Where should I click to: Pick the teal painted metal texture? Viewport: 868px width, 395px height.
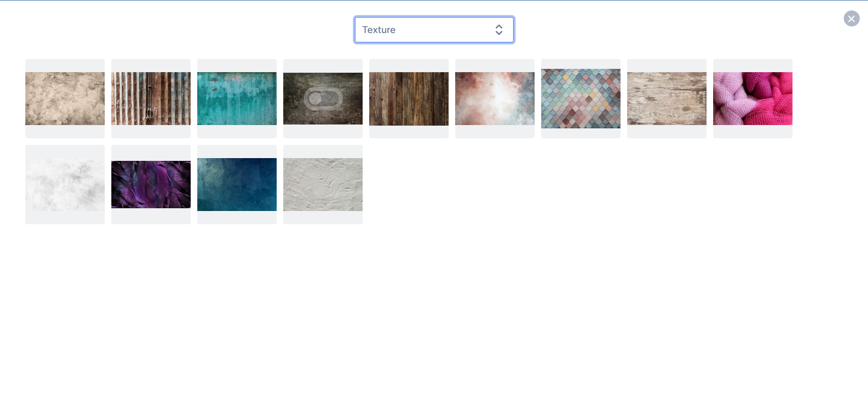click(x=237, y=99)
